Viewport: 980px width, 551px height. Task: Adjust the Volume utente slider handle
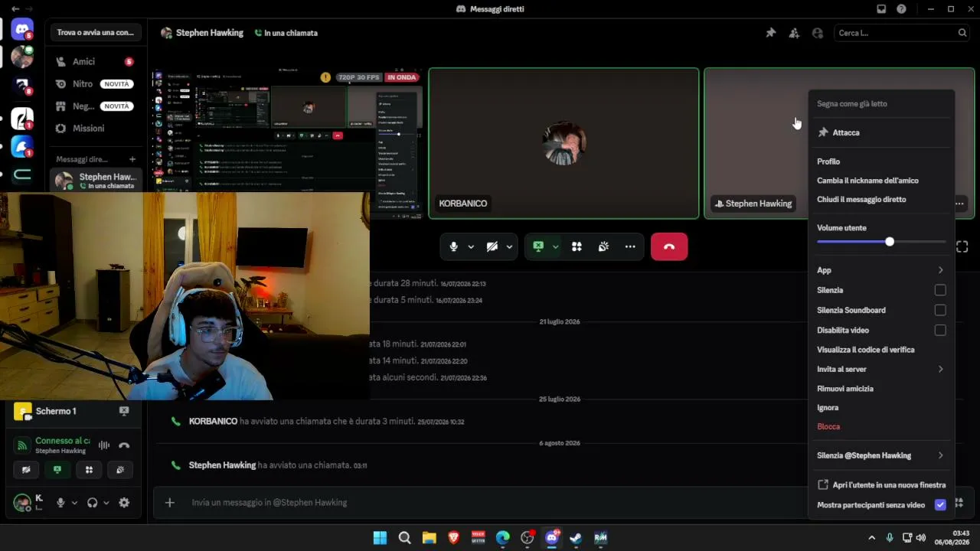pos(890,242)
